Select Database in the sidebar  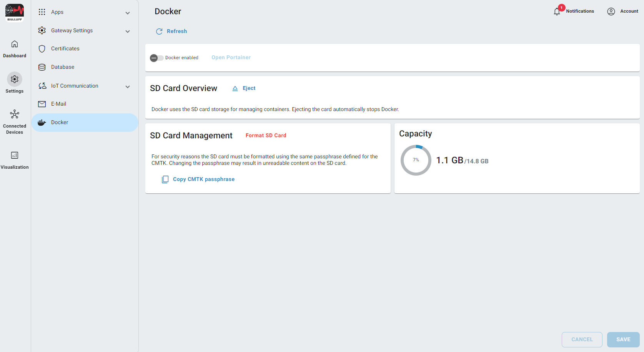pyautogui.click(x=63, y=67)
